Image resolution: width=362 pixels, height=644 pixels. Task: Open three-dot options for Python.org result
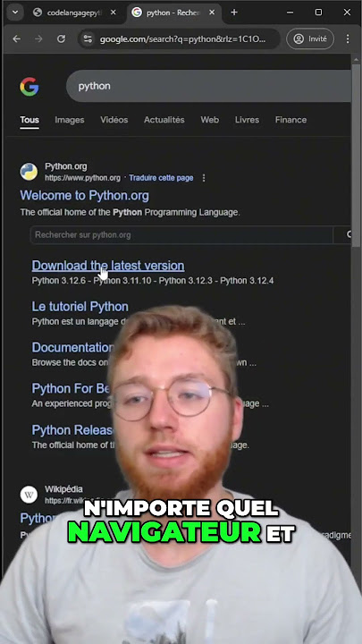[204, 178]
